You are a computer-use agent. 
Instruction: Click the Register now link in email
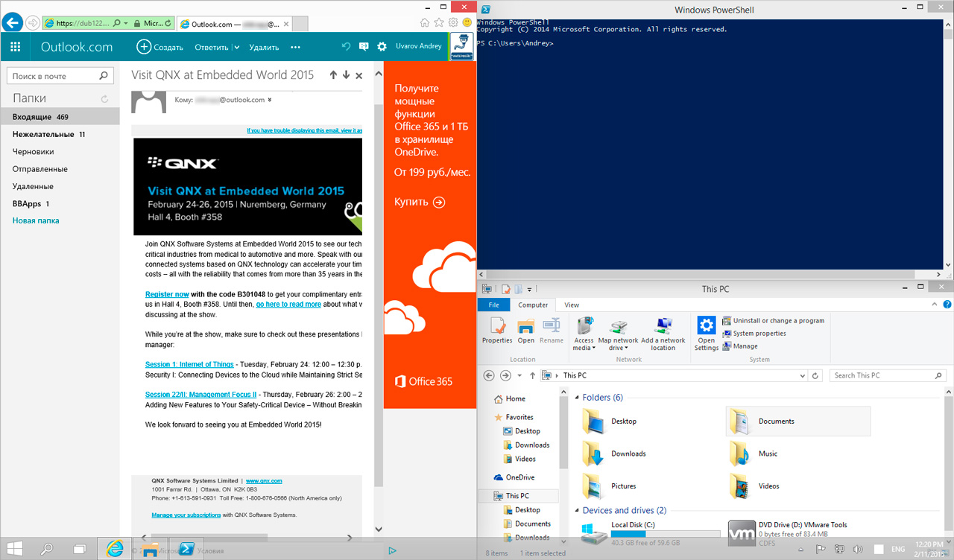coord(167,294)
